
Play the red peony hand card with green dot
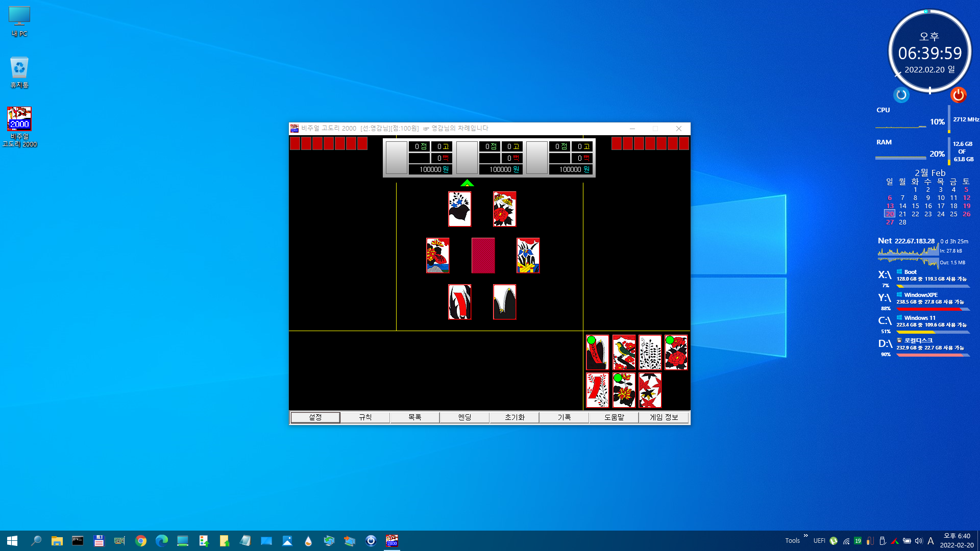pos(676,353)
